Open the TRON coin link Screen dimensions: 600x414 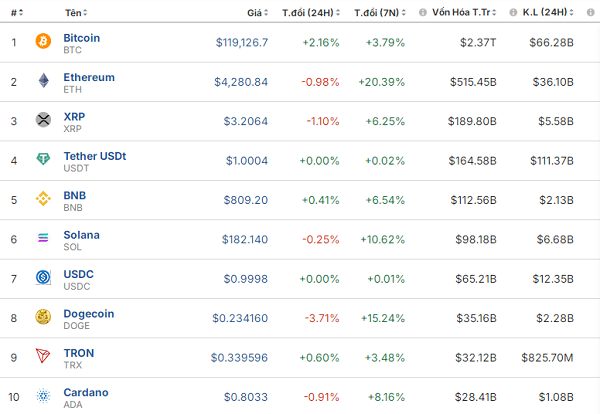click(79, 353)
